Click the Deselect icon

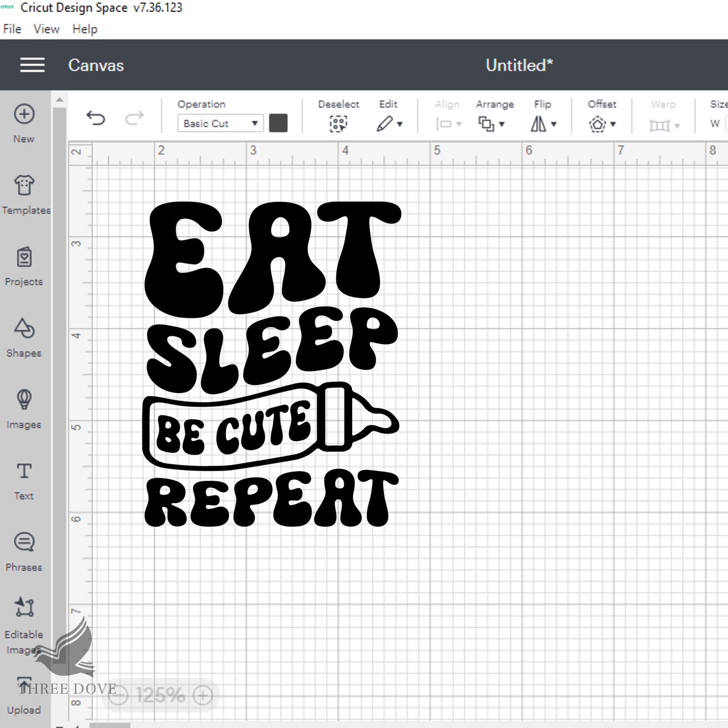tap(339, 123)
